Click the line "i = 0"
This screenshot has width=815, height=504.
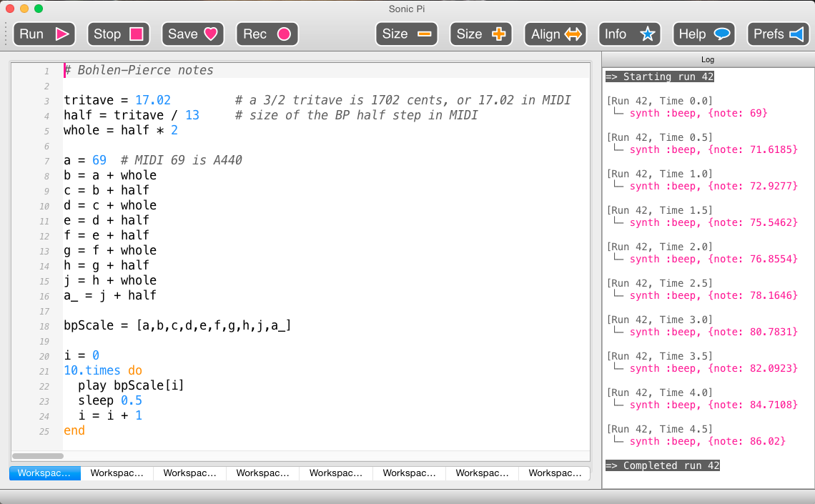pos(81,355)
